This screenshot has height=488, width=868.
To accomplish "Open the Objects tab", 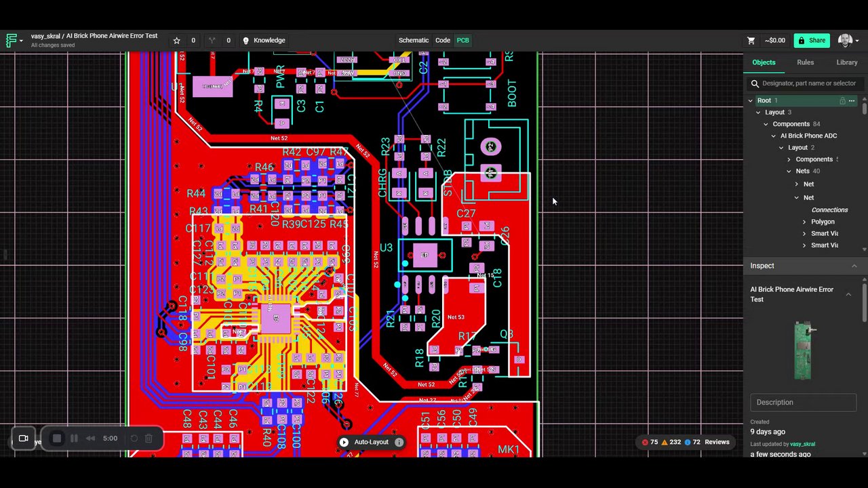I will pyautogui.click(x=764, y=62).
